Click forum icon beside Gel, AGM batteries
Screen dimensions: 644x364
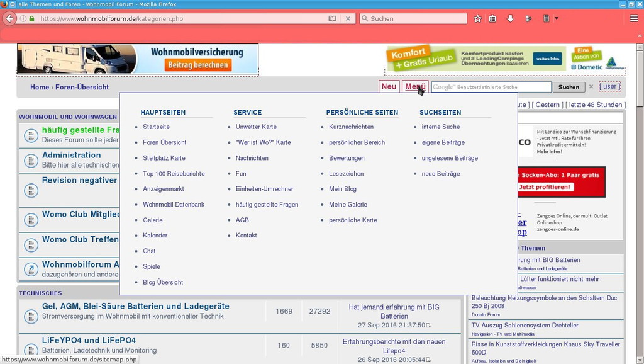(x=31, y=316)
